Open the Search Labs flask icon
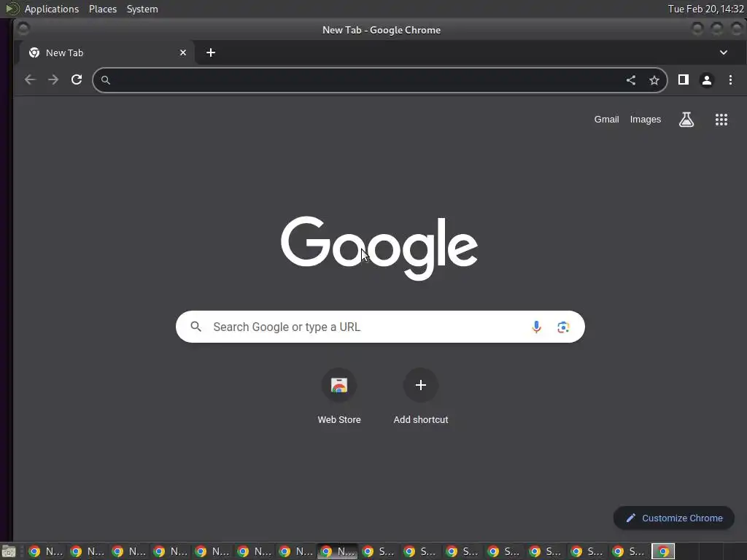This screenshot has height=560, width=747. 686,120
